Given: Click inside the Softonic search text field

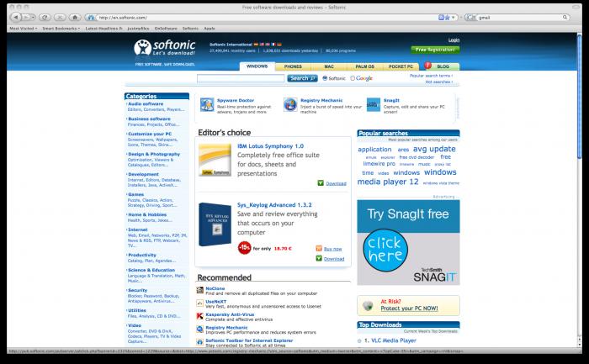Looking at the screenshot, I should [241, 78].
